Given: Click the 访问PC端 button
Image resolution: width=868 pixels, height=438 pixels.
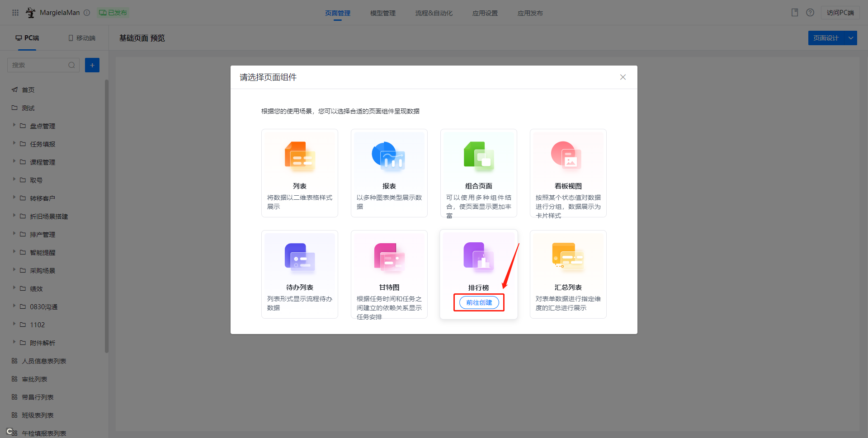Looking at the screenshot, I should (x=840, y=13).
